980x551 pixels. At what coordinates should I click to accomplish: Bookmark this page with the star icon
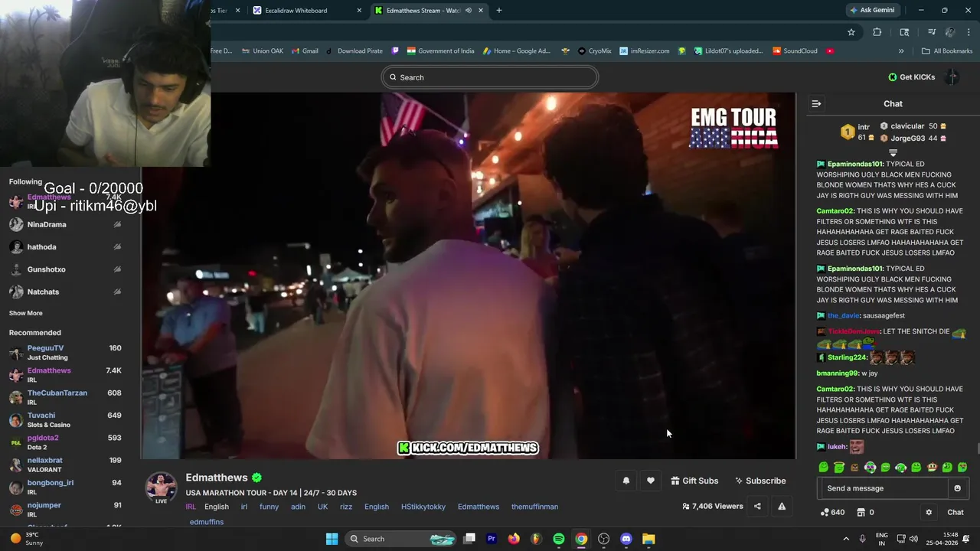(x=851, y=32)
